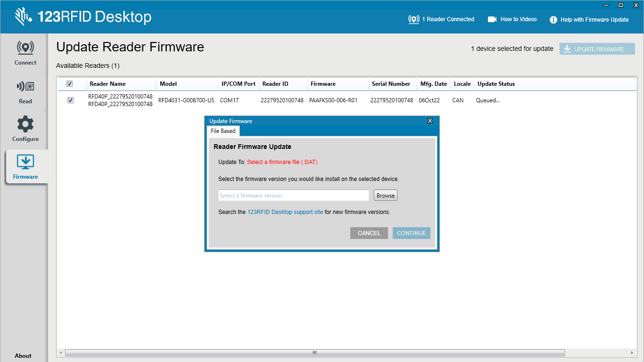Click the Select a firmware version field

coord(293,196)
